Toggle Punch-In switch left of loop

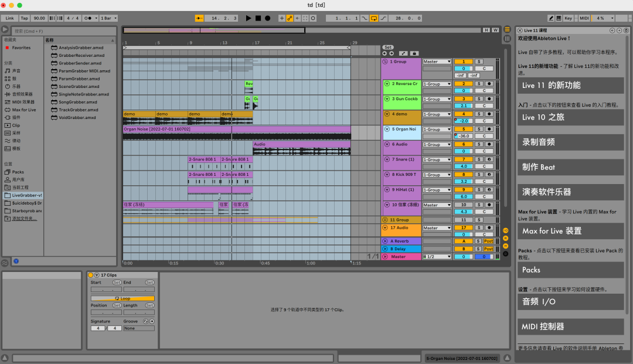(365, 18)
